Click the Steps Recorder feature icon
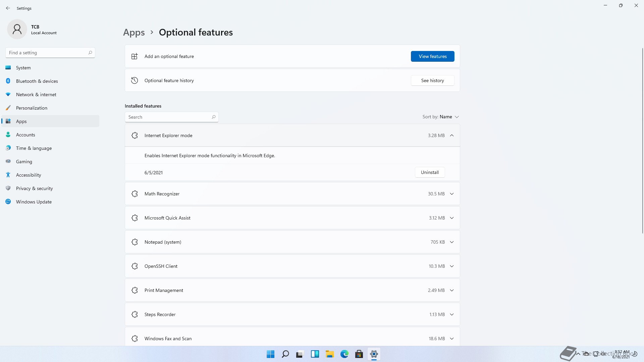644x362 pixels. pos(135,314)
